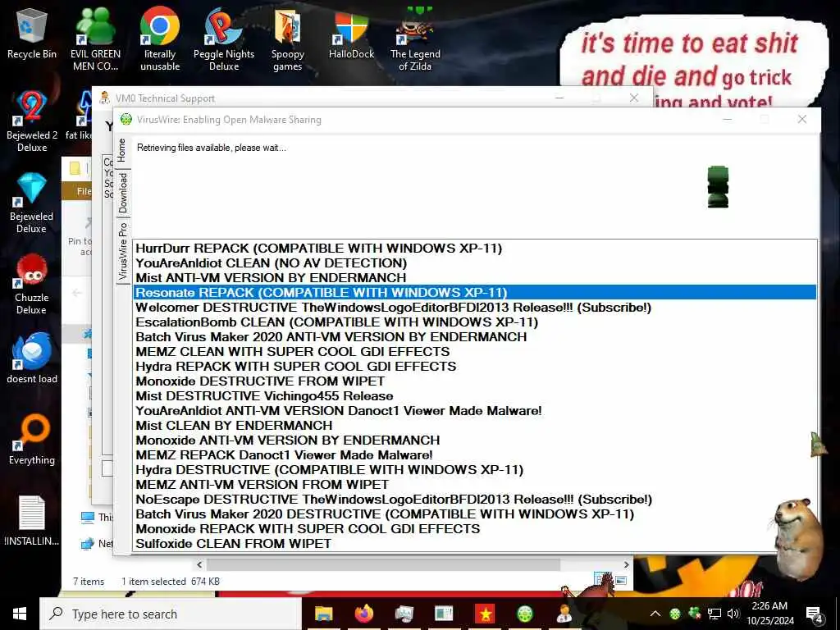Click scroll-left arrow in File Explorer

199,564
